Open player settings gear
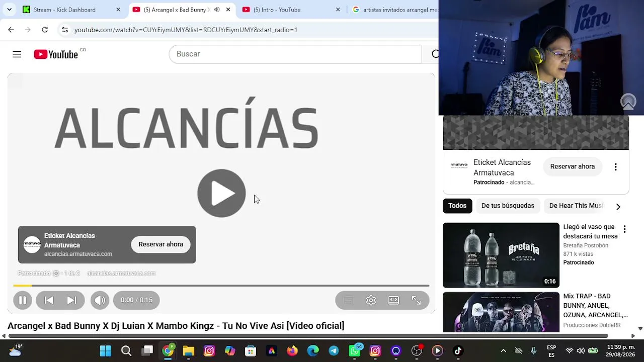Screen dimensions: 644x362 click(x=371, y=300)
